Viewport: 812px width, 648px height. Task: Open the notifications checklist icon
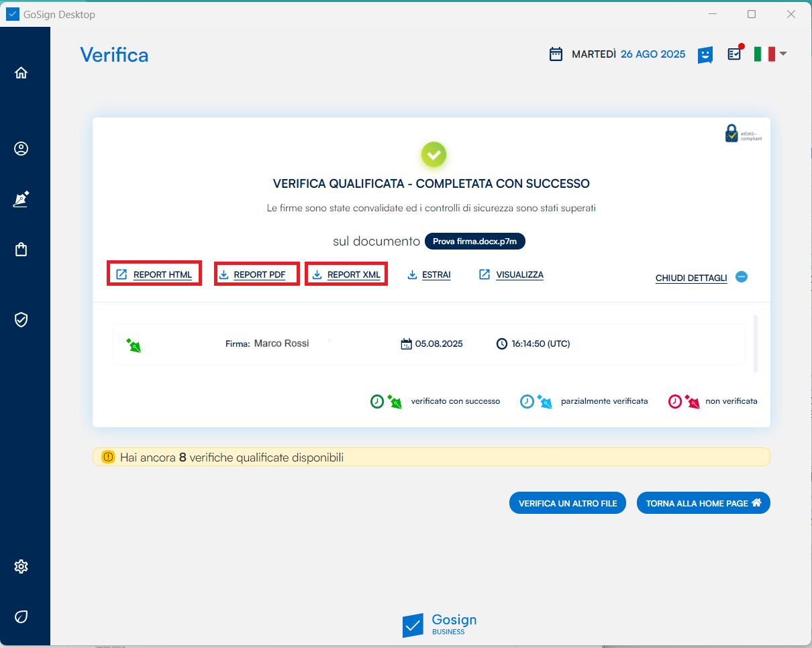pyautogui.click(x=735, y=54)
